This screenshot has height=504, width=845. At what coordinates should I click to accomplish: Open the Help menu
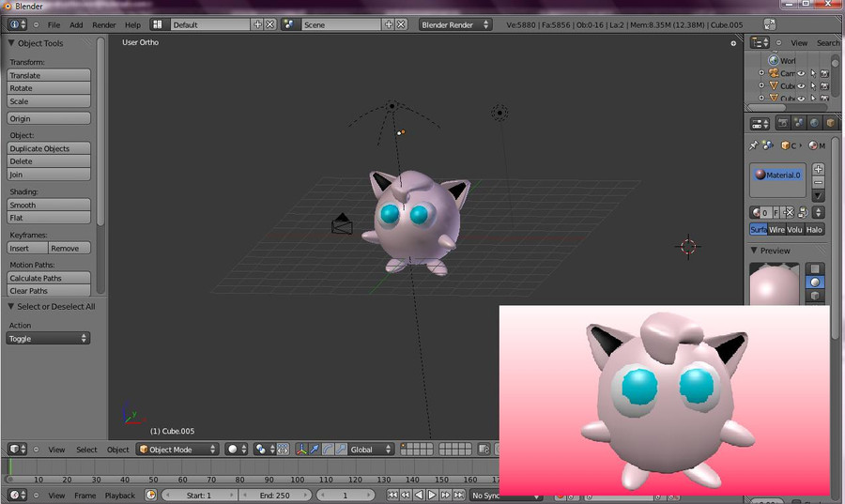coord(132,24)
